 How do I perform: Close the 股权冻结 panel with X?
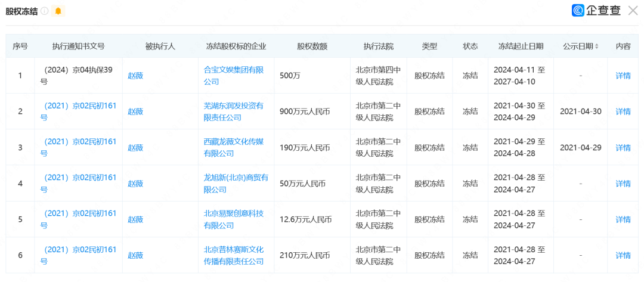click(633, 11)
